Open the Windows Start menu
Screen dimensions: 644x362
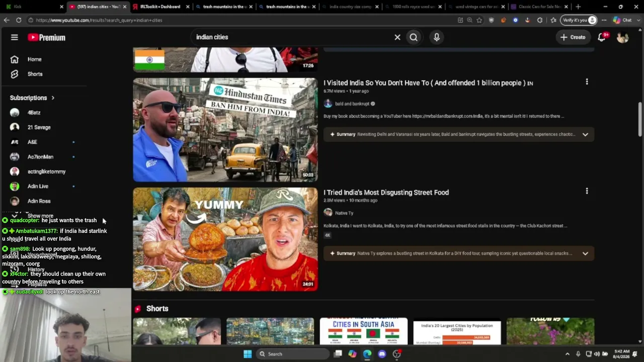pyautogui.click(x=248, y=354)
